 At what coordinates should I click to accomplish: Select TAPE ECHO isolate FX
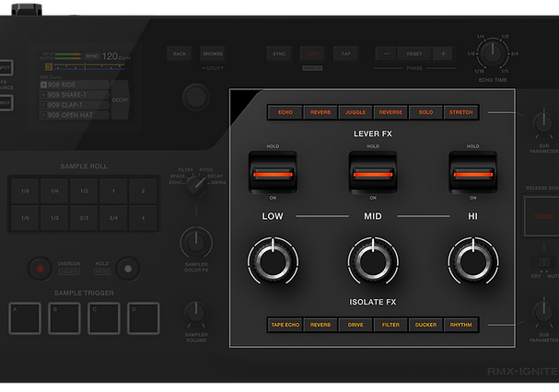[285, 325]
